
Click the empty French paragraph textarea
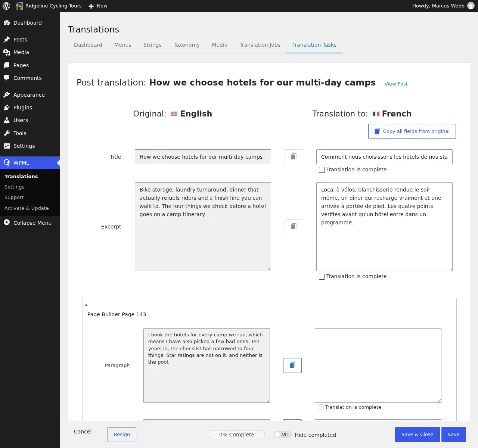(378, 365)
